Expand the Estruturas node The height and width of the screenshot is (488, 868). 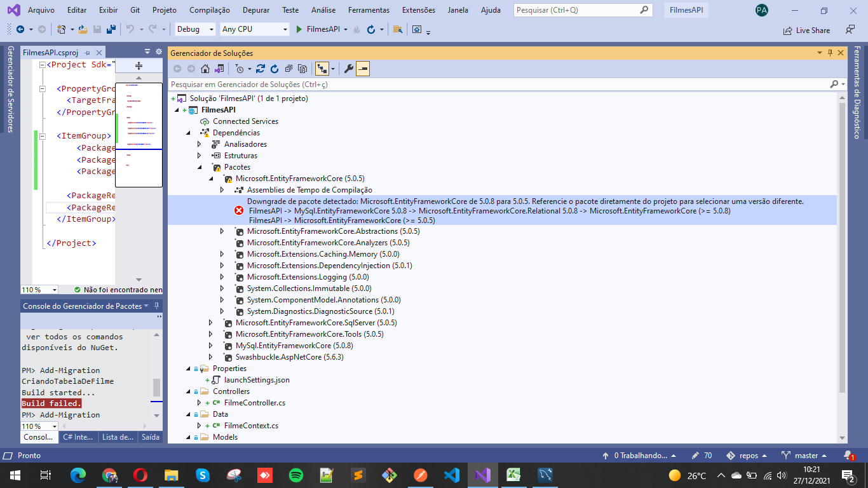(x=200, y=156)
